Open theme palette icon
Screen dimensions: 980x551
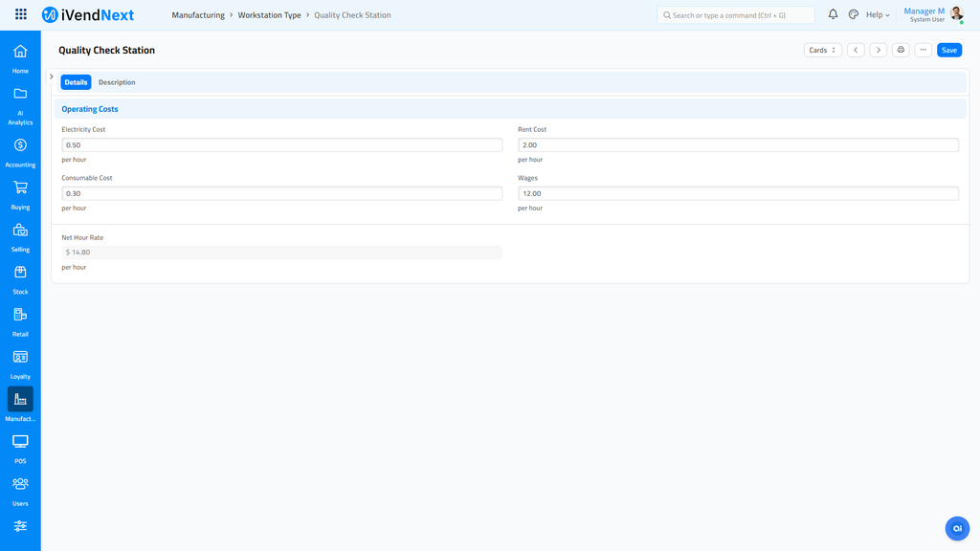pos(853,14)
